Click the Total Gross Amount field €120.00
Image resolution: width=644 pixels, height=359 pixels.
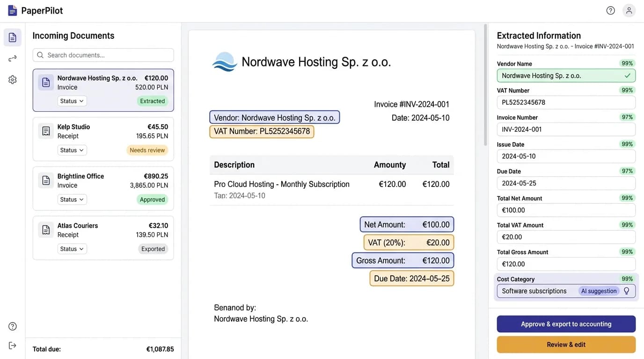566,264
